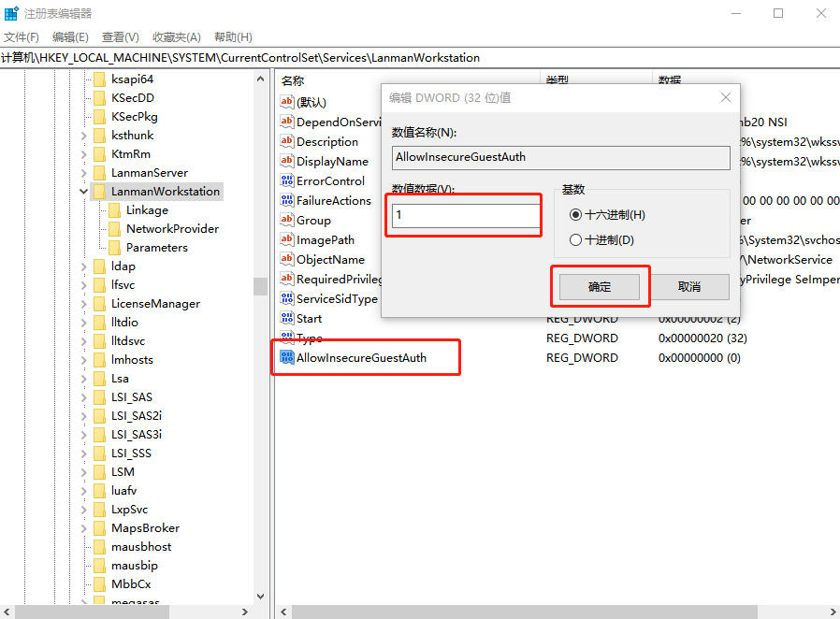Screen dimensions: 840x619
Task: Click the tree pane scroll up arrow
Action: pyautogui.click(x=260, y=79)
